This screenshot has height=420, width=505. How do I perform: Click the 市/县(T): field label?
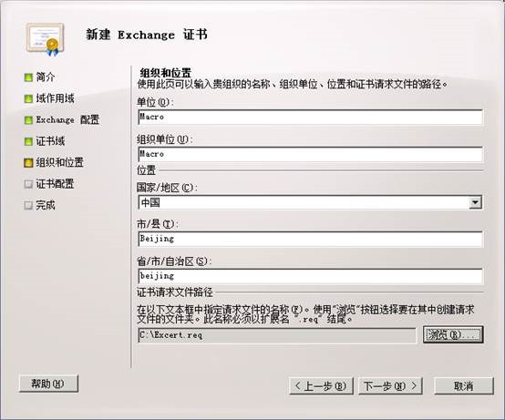coord(158,224)
